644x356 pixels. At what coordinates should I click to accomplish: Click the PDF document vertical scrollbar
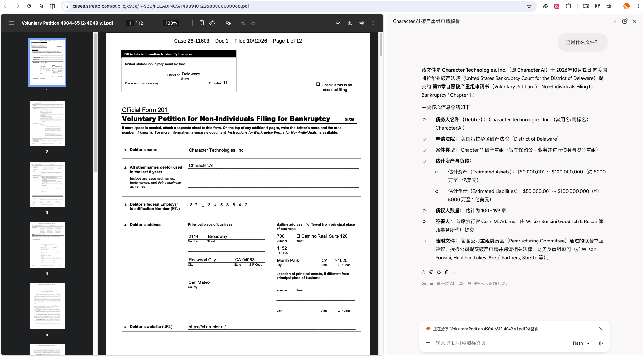pos(381,44)
